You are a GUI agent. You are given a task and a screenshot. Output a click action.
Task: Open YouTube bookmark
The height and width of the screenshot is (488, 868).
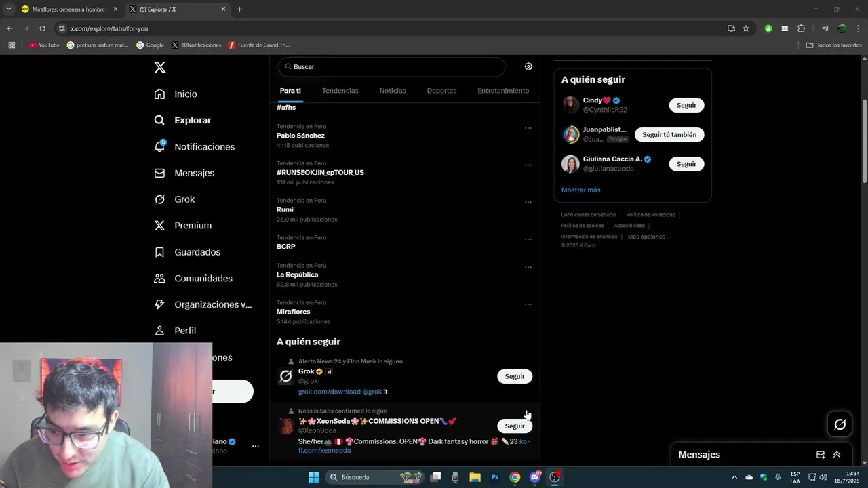44,45
